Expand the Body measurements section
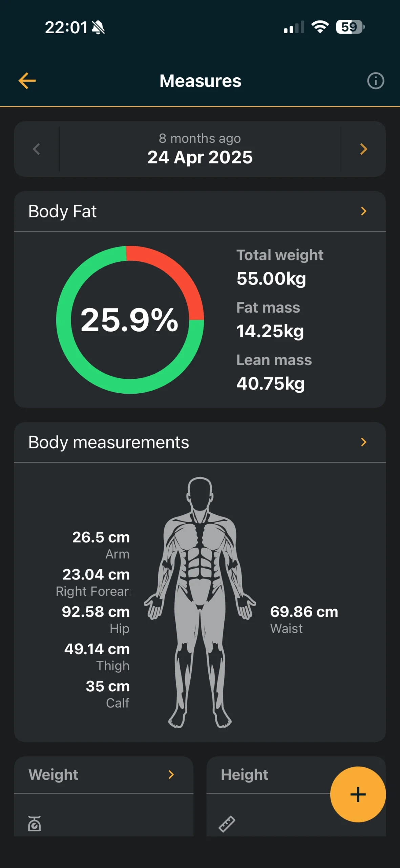The width and height of the screenshot is (400, 868). coord(363,442)
